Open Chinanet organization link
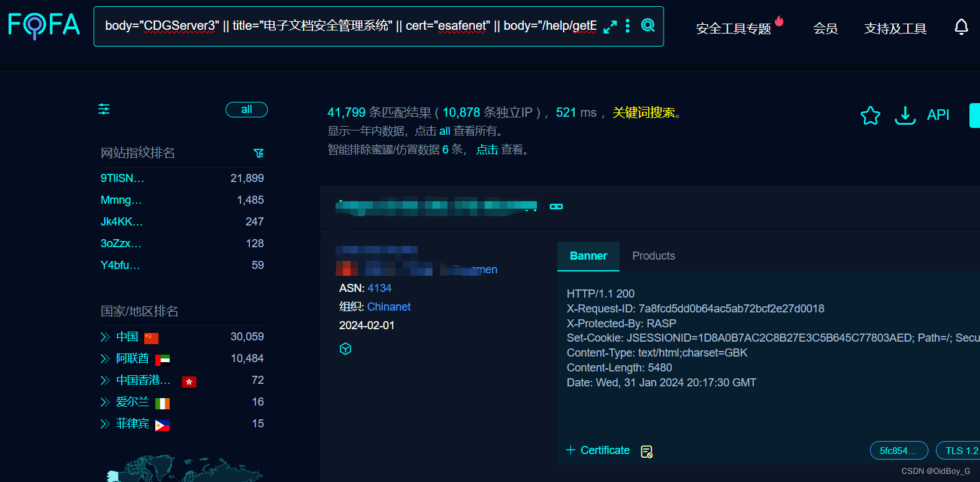 coord(389,307)
